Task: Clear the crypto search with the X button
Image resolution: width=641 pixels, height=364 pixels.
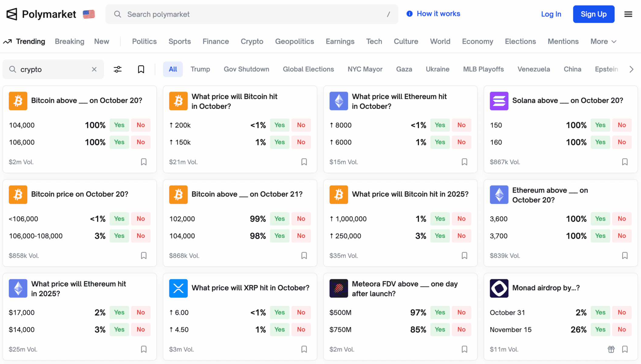Action: [x=94, y=69]
